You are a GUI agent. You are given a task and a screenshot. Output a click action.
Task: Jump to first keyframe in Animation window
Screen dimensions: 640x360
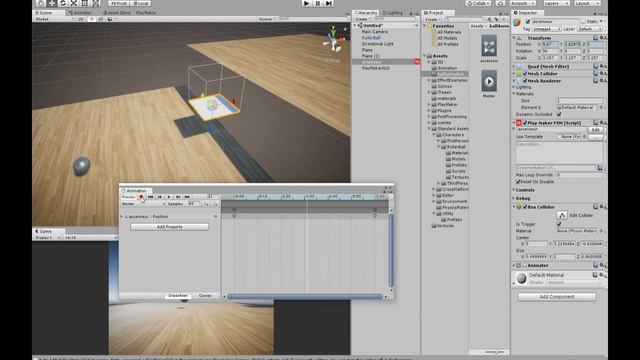pos(150,197)
